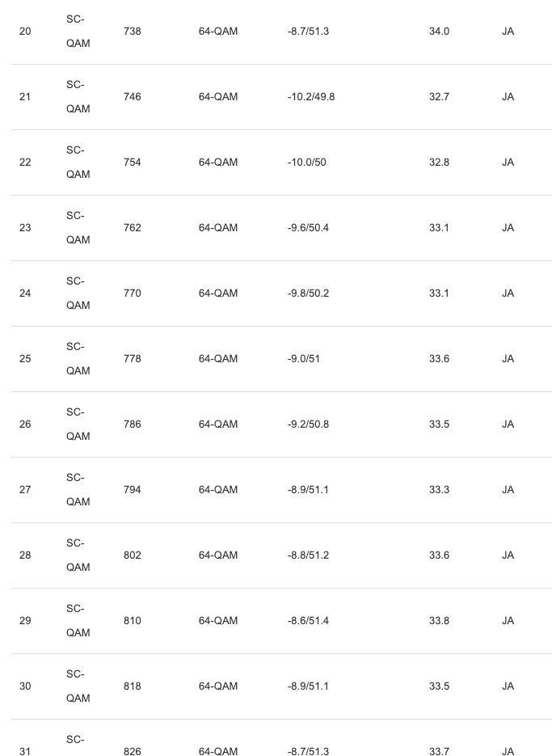Viewport: 552px width, 756px height.
Task: Select frequency value 794
Action: [x=132, y=490]
